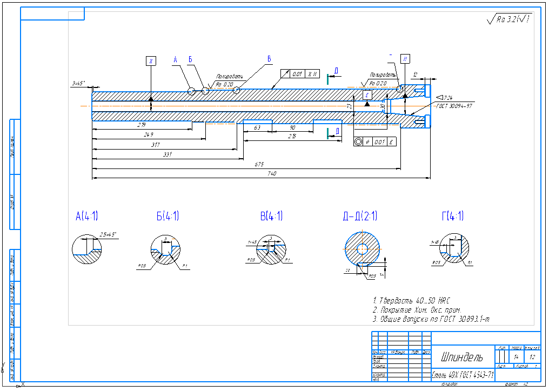Viewport: 549px width, 392px height.
Task: Click technical requirement Твердость 40...50 HRC
Action: [412, 300]
